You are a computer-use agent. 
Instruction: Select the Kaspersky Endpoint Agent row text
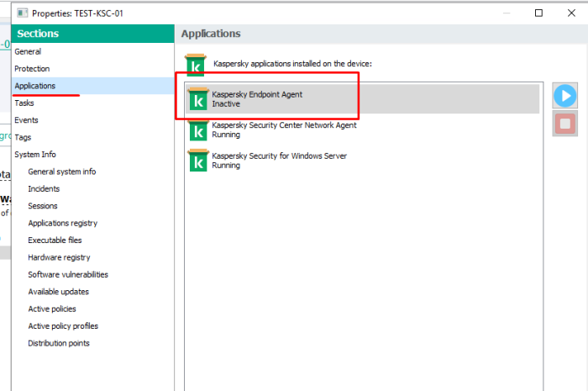[x=257, y=99]
